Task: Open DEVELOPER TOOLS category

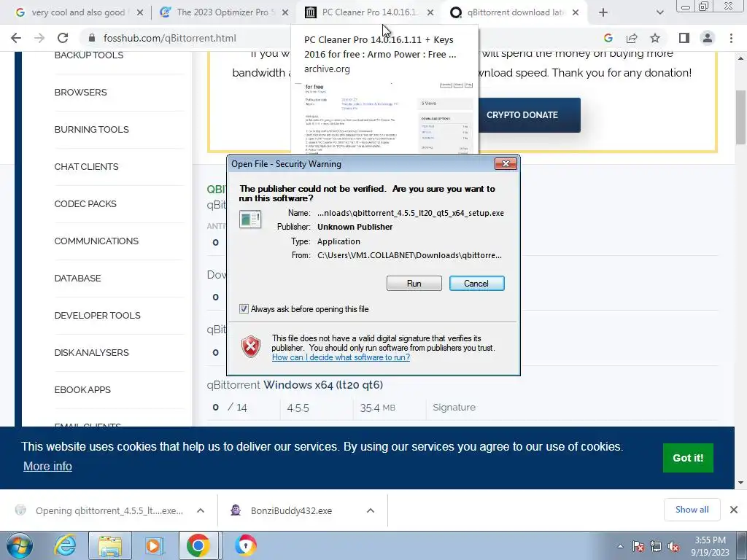Action: [x=97, y=315]
